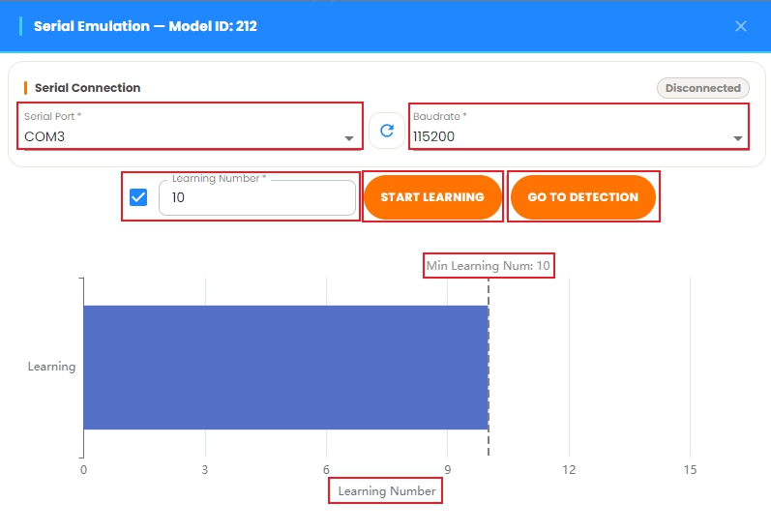This screenshot has height=532, width=771.
Task: Click the 'Learning' y-axis label
Action: pos(51,367)
